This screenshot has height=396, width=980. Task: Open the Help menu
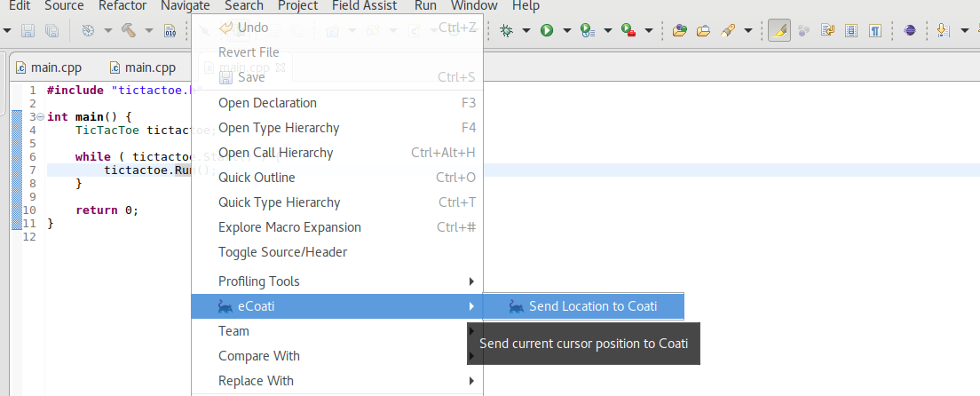[526, 6]
